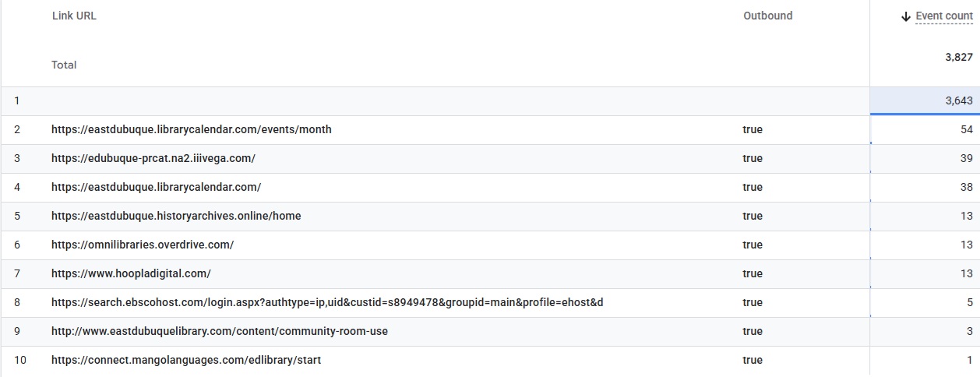Click the event count 13 for overdrive row
This screenshot has height=377, width=980.
click(967, 245)
